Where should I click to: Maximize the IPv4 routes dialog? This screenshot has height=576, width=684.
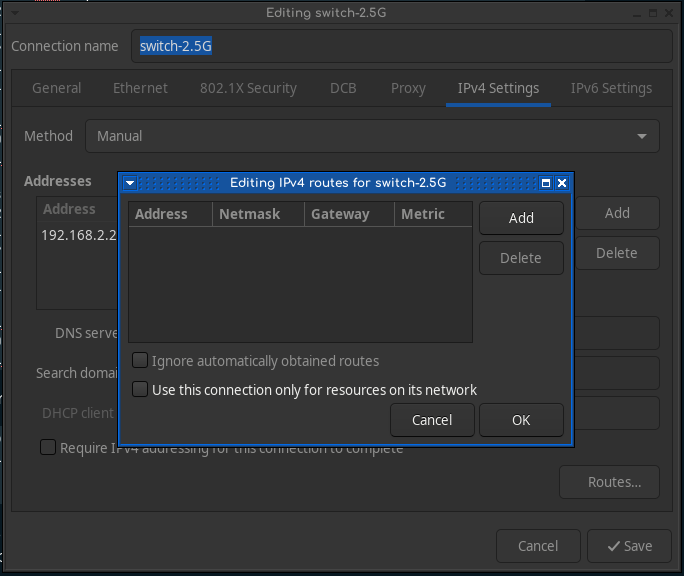point(546,183)
